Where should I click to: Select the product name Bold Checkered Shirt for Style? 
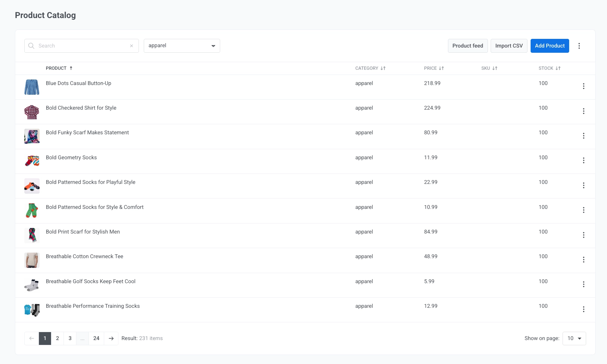coord(81,108)
